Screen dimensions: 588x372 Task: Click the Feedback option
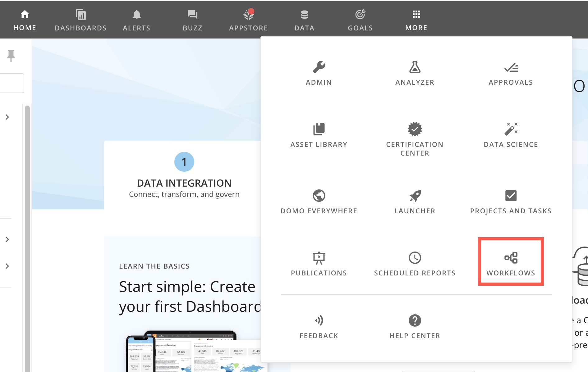tap(319, 326)
